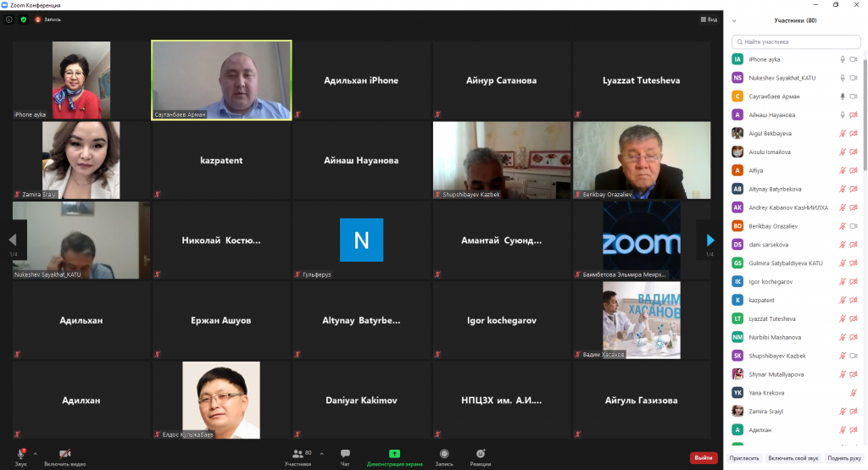Open the Чат (chat) panel
Viewport: 868px width, 470px height.
(x=345, y=456)
